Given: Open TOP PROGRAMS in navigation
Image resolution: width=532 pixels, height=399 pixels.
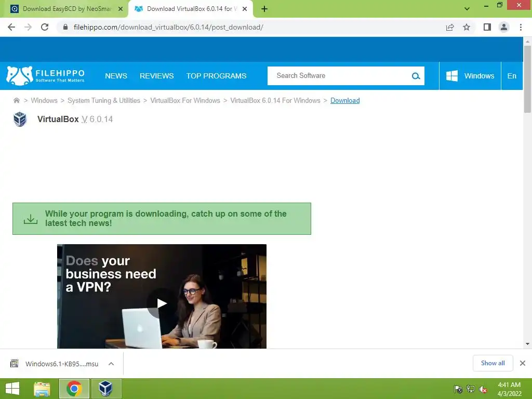Looking at the screenshot, I should pyautogui.click(x=216, y=76).
